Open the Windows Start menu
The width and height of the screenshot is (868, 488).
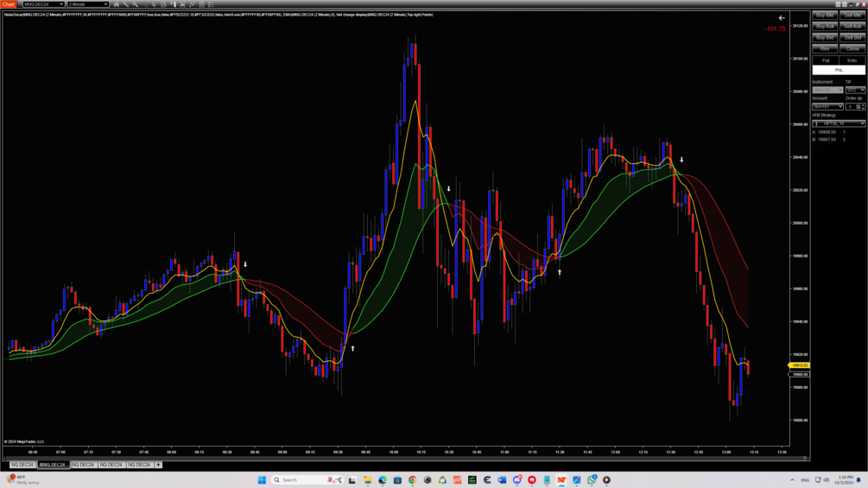tap(262, 479)
